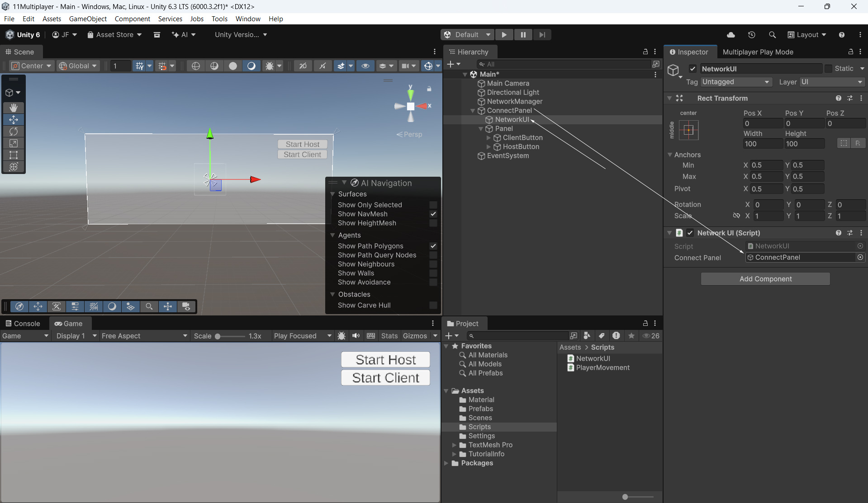868x503 pixels.
Task: Select the Rotate tool in Scene toolbar
Action: [14, 132]
